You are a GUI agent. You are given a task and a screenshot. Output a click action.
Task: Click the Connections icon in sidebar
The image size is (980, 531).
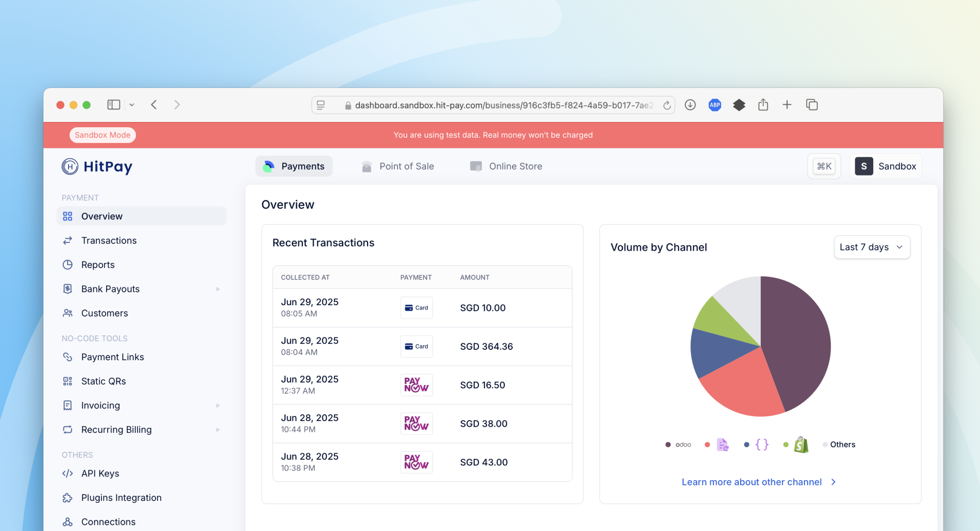(67, 522)
